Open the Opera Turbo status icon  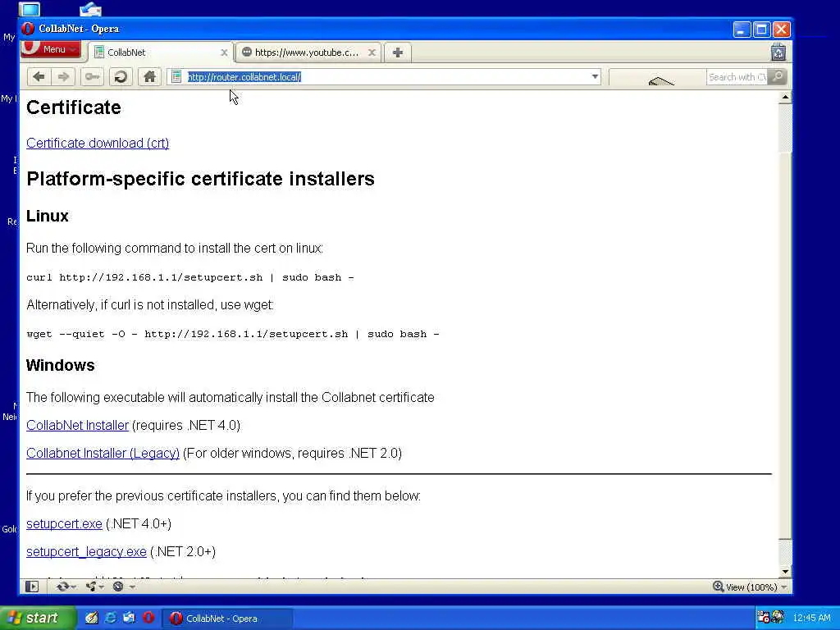(119, 587)
